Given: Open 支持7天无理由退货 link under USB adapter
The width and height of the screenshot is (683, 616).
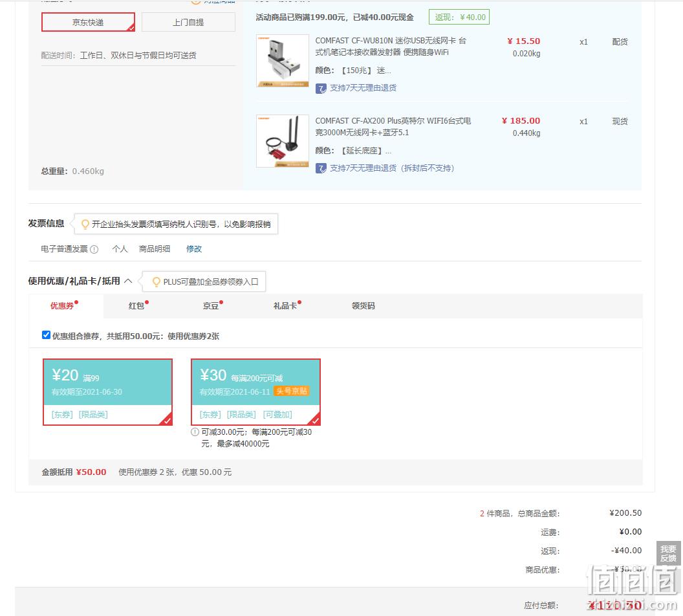Looking at the screenshot, I should tap(363, 88).
